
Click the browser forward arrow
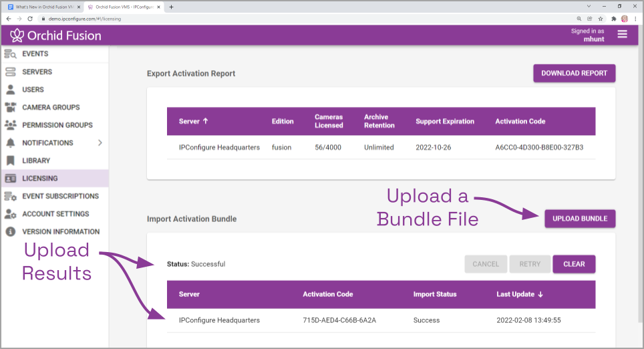19,19
